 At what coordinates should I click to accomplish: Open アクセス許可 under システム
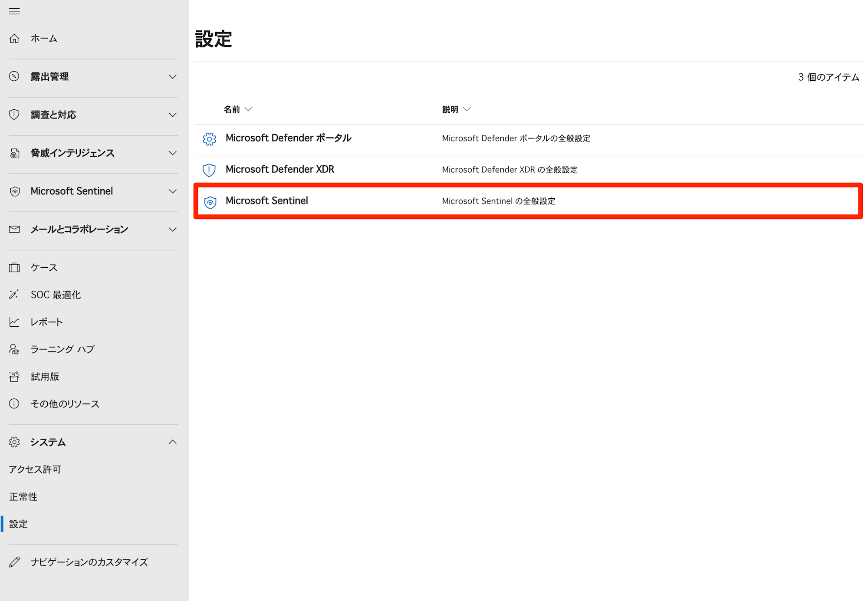(x=35, y=470)
